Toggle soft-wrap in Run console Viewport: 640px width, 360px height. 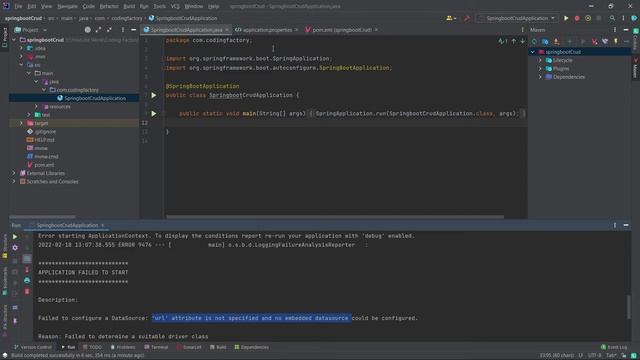[27, 259]
